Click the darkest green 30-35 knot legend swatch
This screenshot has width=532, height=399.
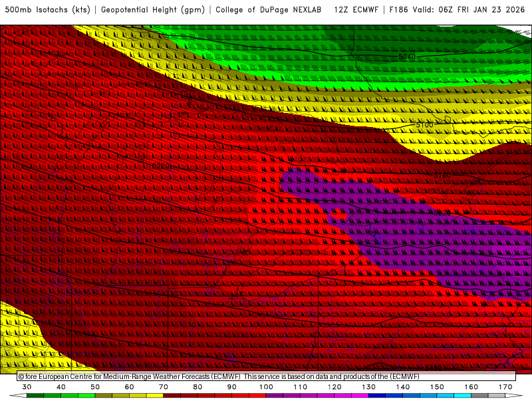[35, 396]
